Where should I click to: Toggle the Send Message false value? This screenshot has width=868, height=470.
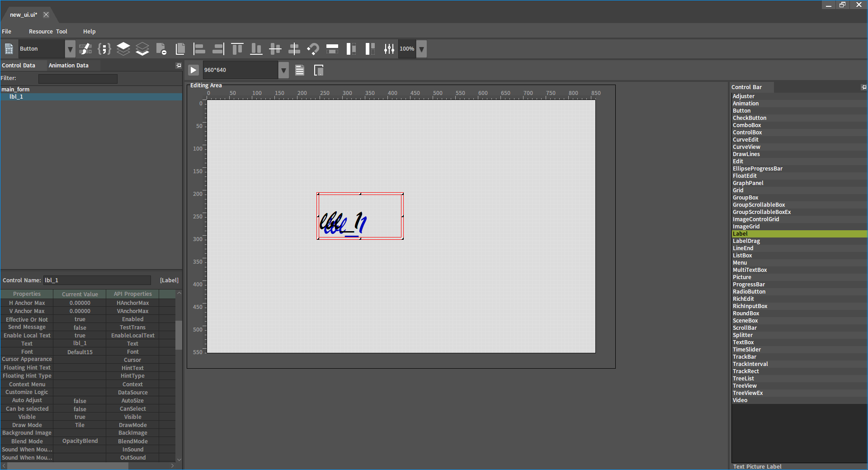pyautogui.click(x=80, y=328)
